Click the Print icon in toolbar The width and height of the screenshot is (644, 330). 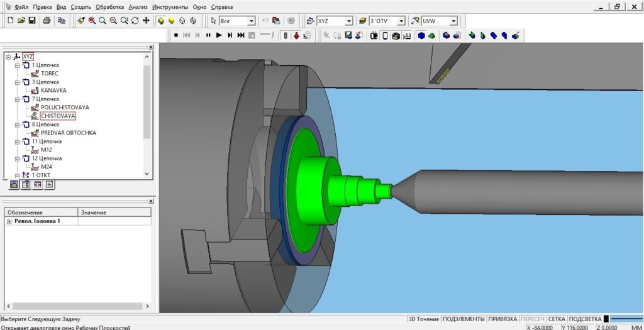tap(47, 21)
